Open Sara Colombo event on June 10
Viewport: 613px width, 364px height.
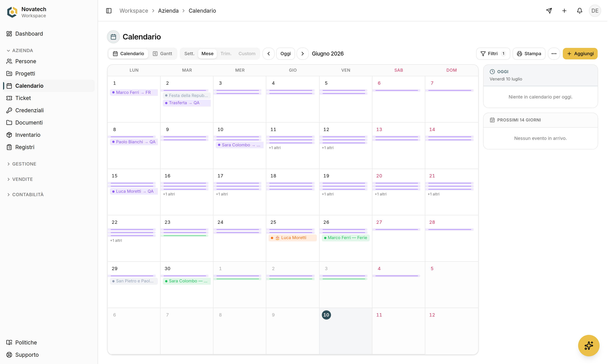click(x=240, y=145)
